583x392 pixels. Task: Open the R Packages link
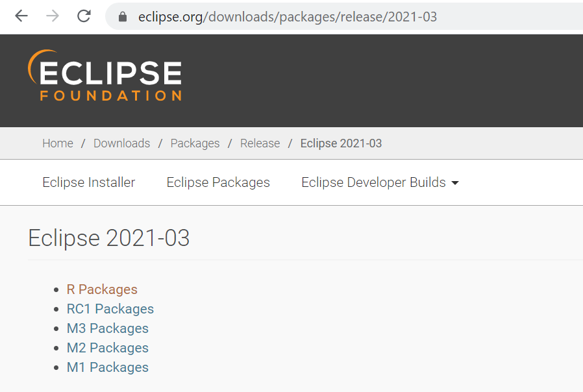(102, 289)
